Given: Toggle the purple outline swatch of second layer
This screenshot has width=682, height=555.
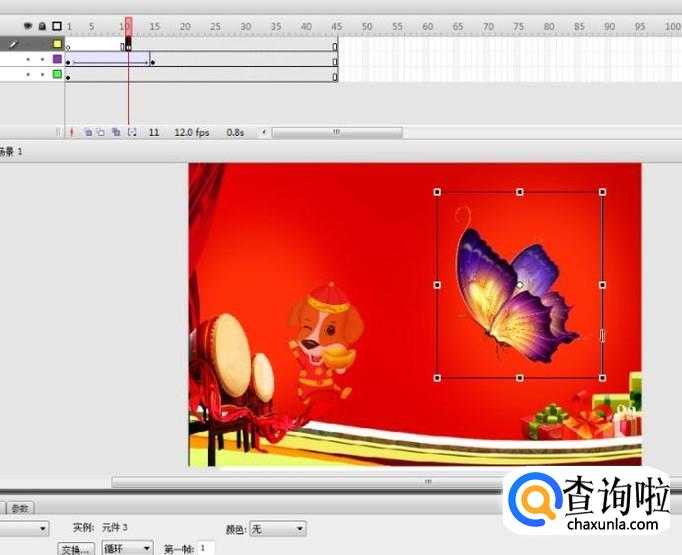Looking at the screenshot, I should click(57, 59).
